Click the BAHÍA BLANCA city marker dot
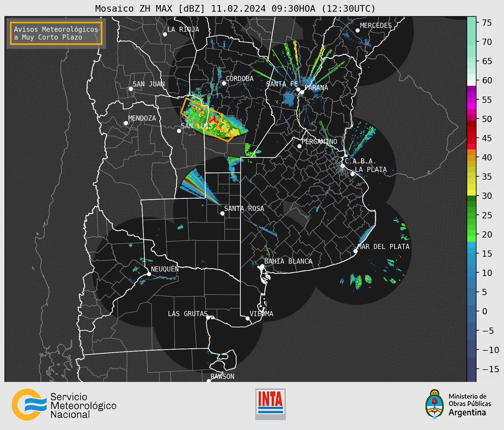Image resolution: width=504 pixels, height=430 pixels. tap(262, 266)
